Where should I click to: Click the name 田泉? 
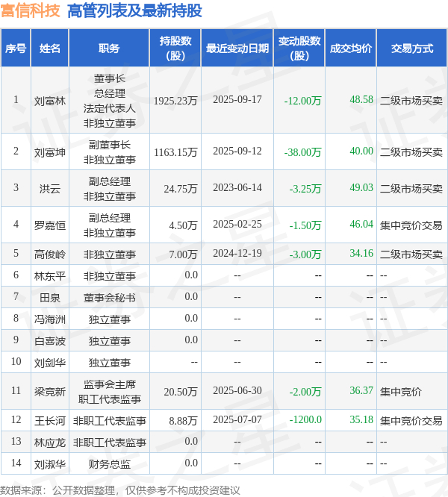pos(50,298)
